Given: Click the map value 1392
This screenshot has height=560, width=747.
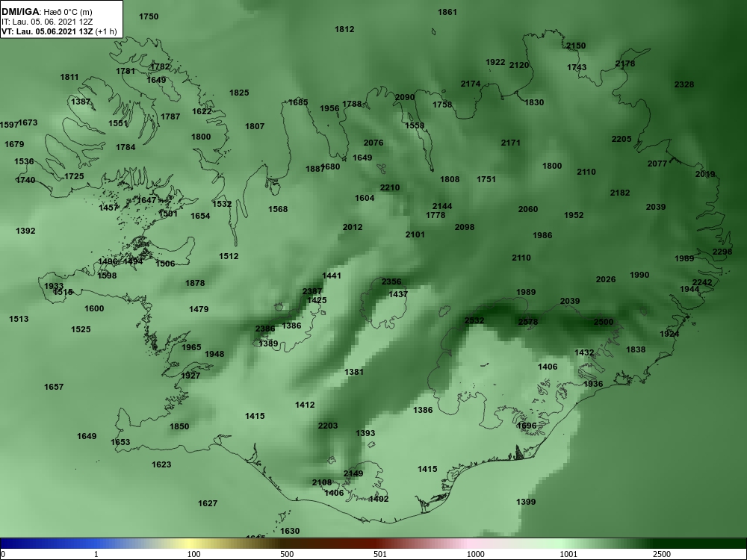Looking at the screenshot, I should pos(25,231).
